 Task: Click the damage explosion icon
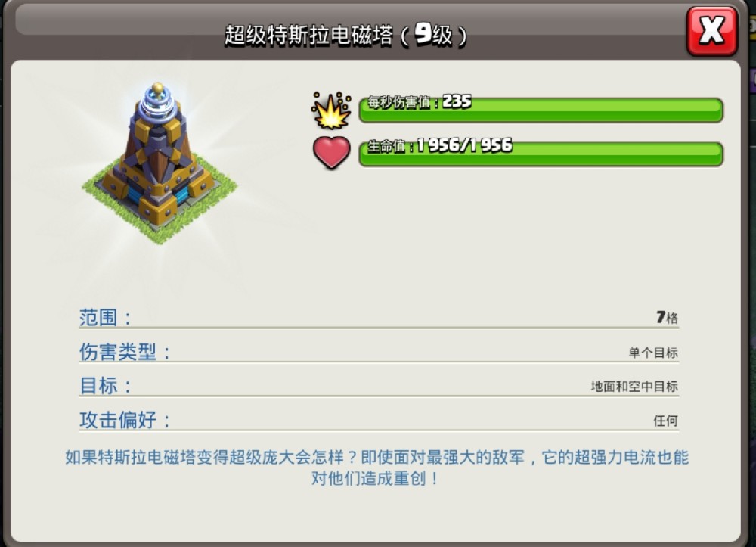pyautogui.click(x=332, y=110)
